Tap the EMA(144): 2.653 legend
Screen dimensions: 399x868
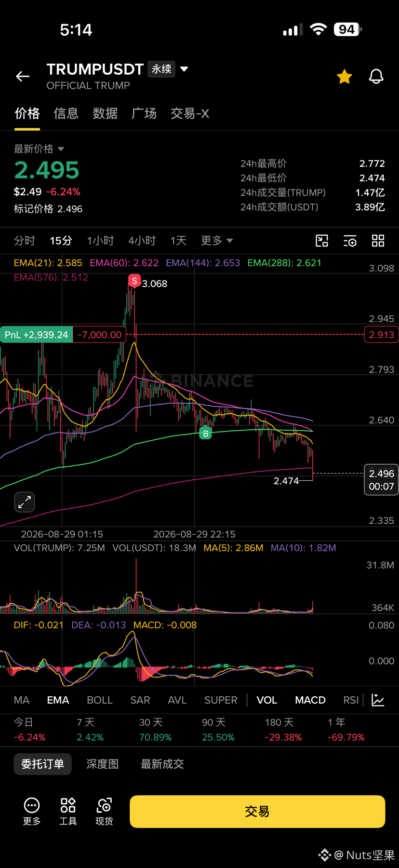[203, 263]
